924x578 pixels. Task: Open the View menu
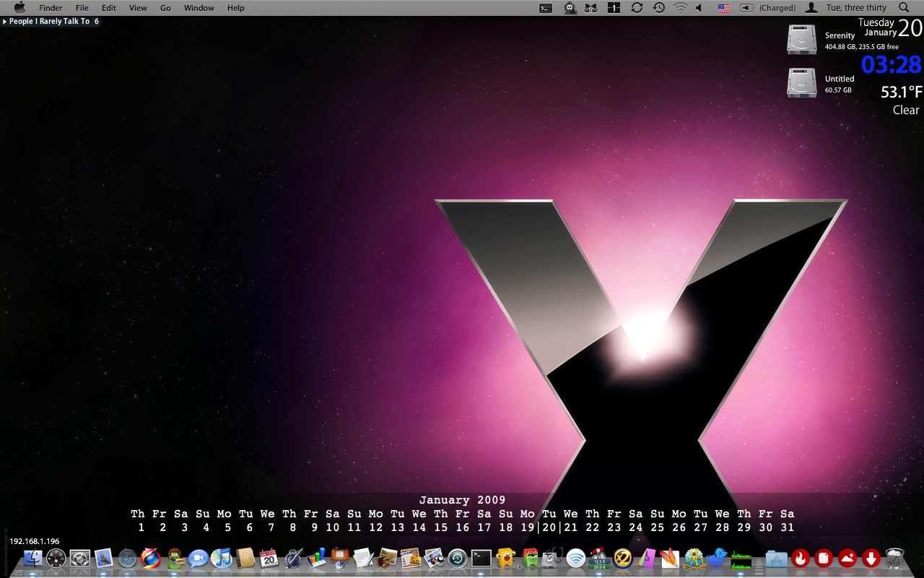138,8
